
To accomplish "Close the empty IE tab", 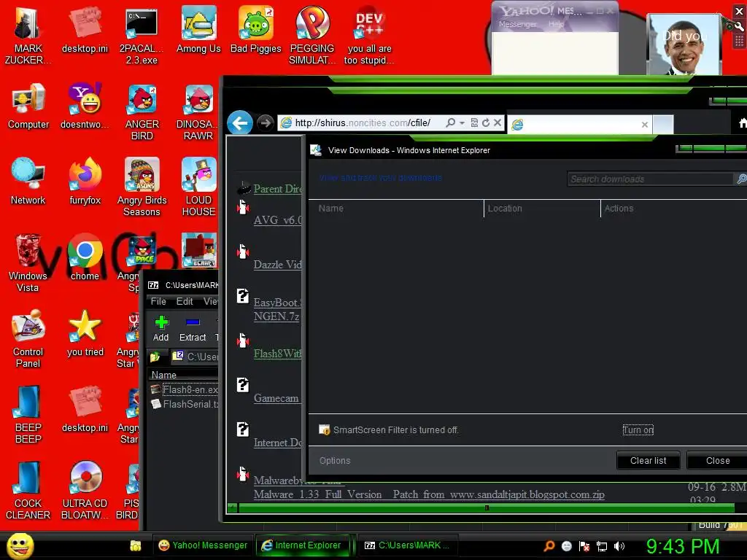I will [x=645, y=125].
